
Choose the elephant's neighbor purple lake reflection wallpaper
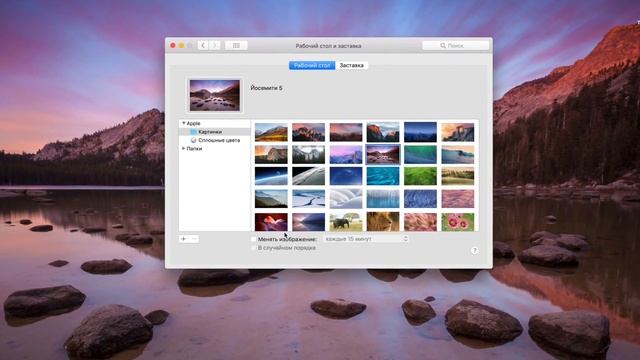pos(308,222)
